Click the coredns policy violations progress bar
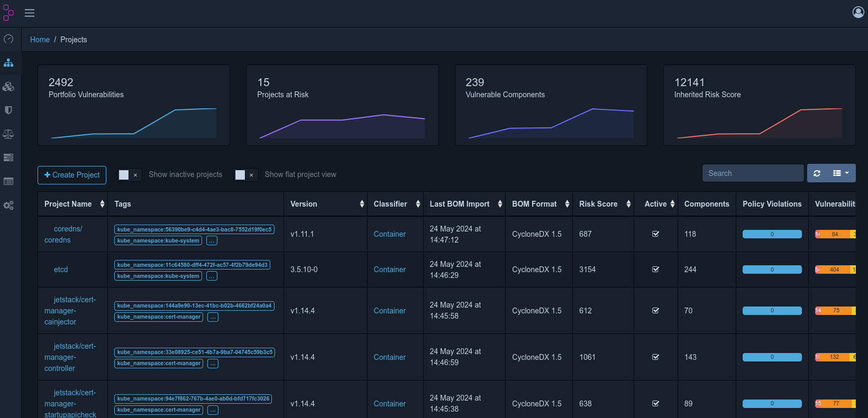This screenshot has width=868, height=418. tap(772, 234)
